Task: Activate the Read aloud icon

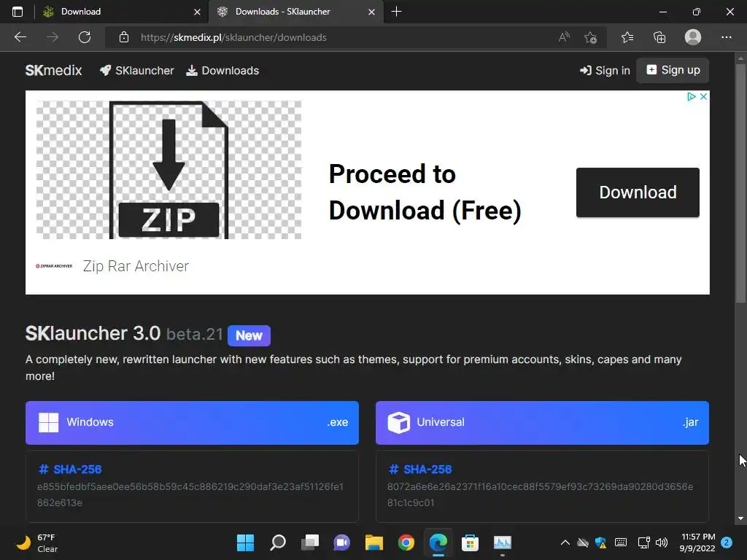Action: [x=564, y=37]
